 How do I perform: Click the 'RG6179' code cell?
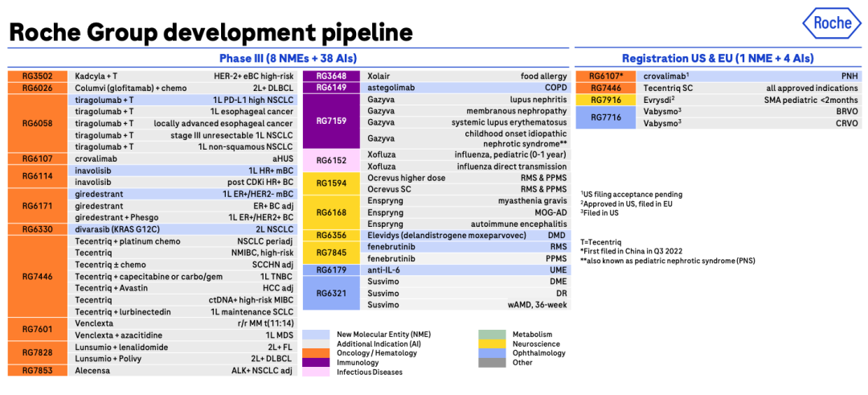click(x=330, y=270)
